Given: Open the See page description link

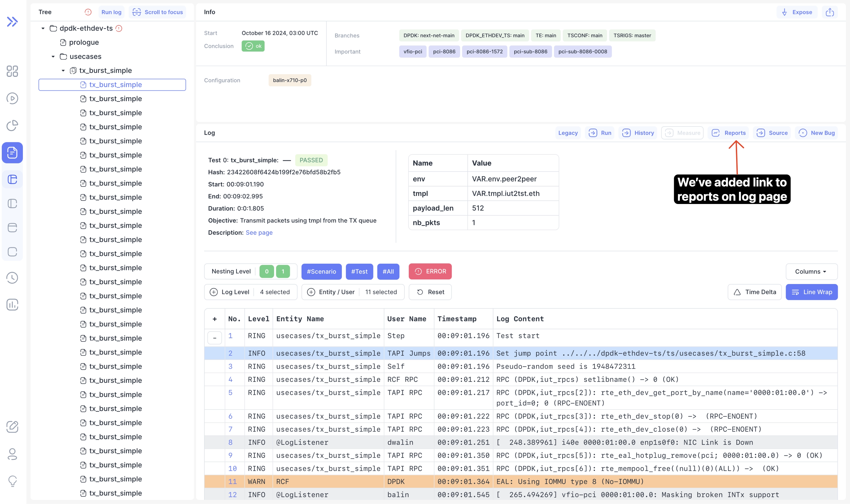Looking at the screenshot, I should point(259,233).
